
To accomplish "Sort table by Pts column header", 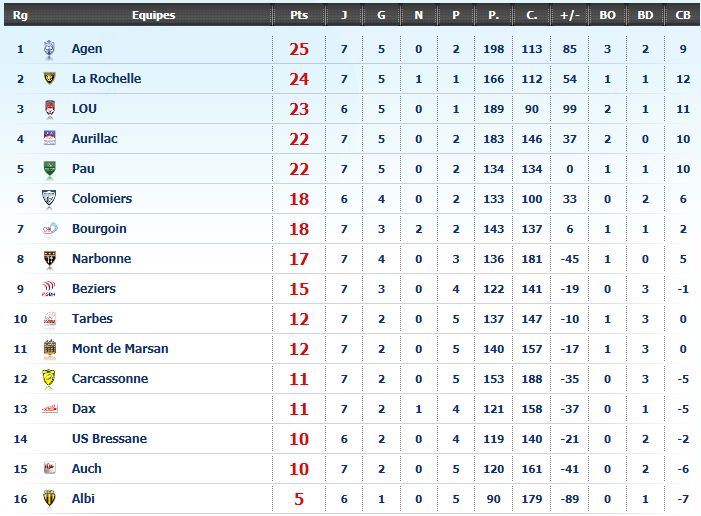I will [299, 15].
